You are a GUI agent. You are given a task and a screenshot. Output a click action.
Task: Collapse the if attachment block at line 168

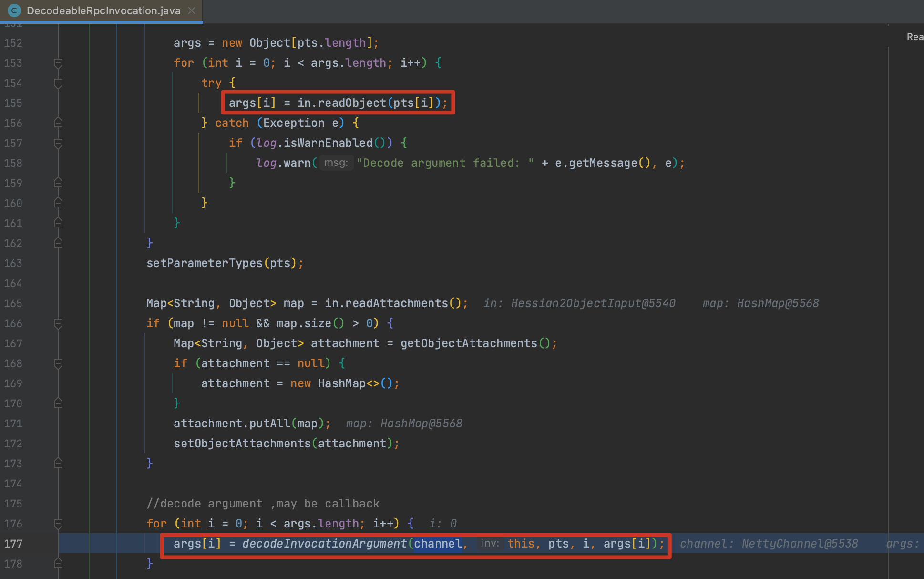58,363
